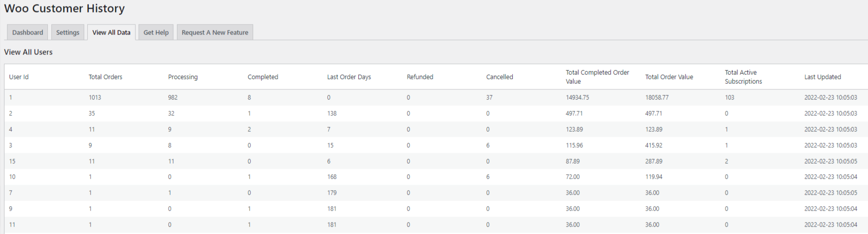Open user Id 10 link
Viewport: 868px width, 234px height.
[x=12, y=177]
